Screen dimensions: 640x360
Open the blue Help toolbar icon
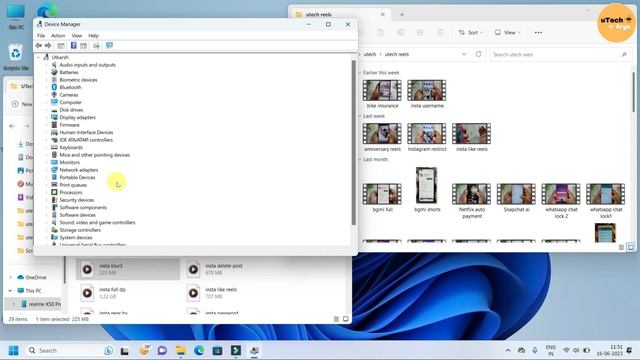point(73,46)
